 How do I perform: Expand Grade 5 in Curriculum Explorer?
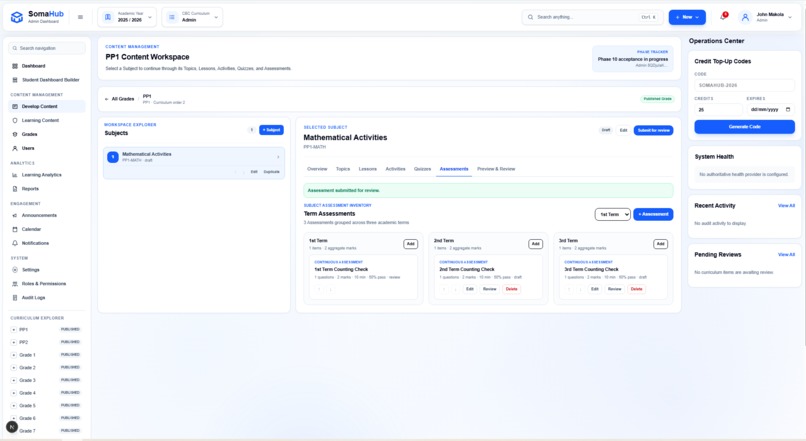click(14, 406)
